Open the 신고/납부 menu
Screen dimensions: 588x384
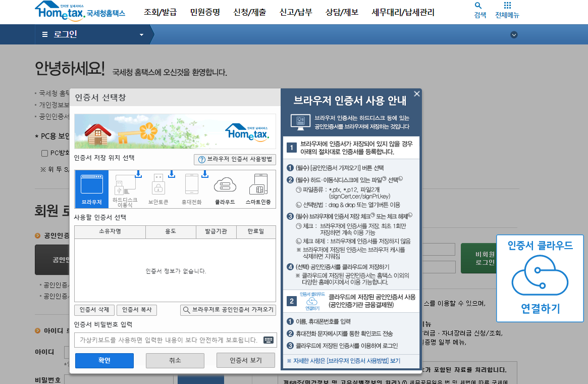click(x=295, y=13)
